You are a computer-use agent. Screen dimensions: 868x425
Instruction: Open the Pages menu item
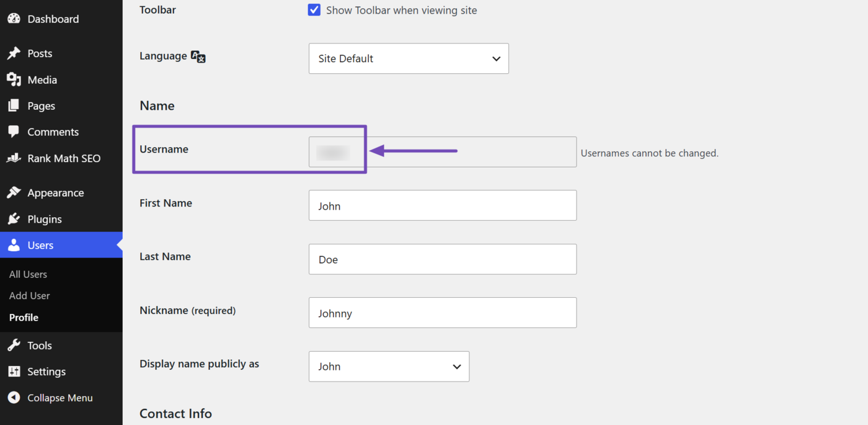click(x=61, y=105)
